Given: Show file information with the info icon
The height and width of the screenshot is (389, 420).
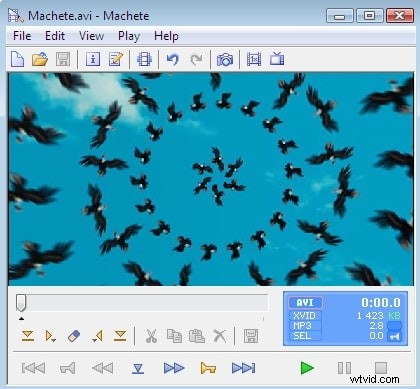Looking at the screenshot, I should (x=93, y=59).
